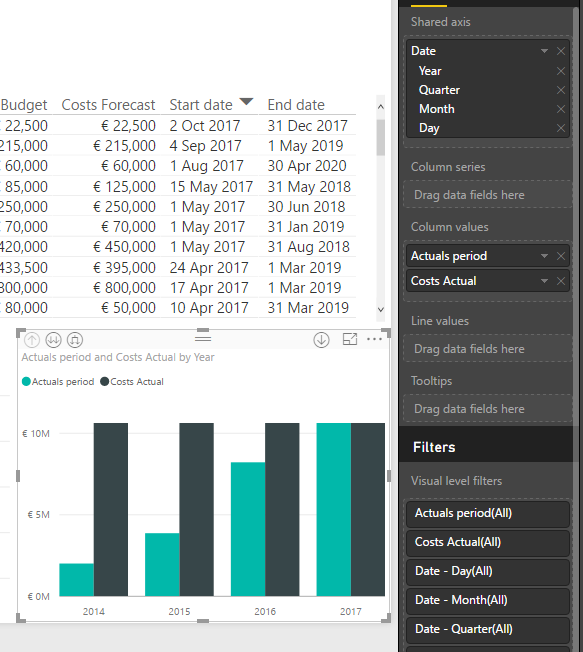Remove Day from Date hierarchy
The height and width of the screenshot is (652, 583).
(x=561, y=128)
